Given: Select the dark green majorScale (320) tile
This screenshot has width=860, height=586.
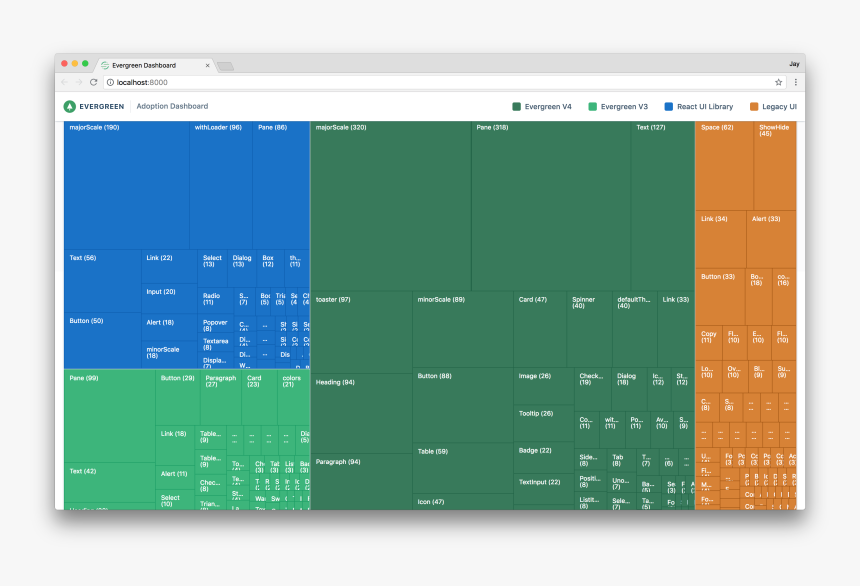Looking at the screenshot, I should point(390,205).
